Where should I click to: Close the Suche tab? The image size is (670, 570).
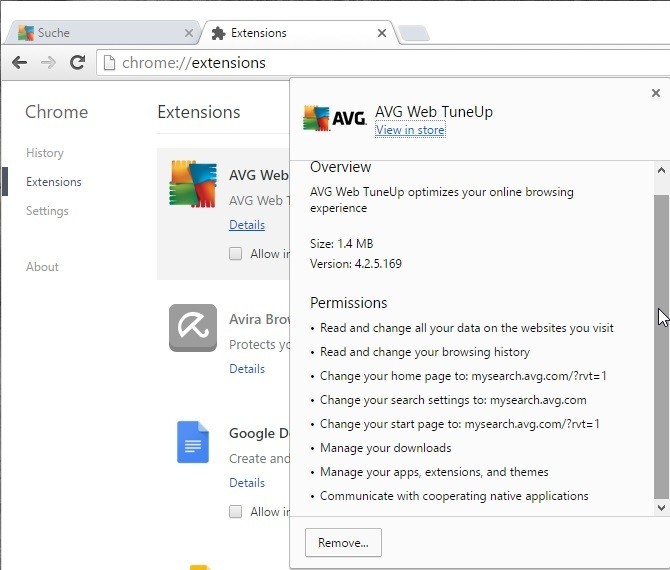pyautogui.click(x=189, y=33)
